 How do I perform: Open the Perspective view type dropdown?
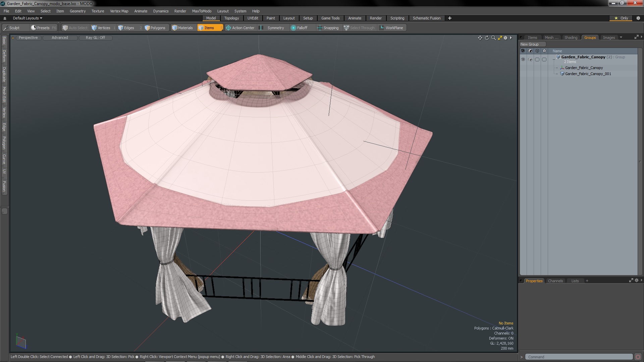(x=28, y=38)
